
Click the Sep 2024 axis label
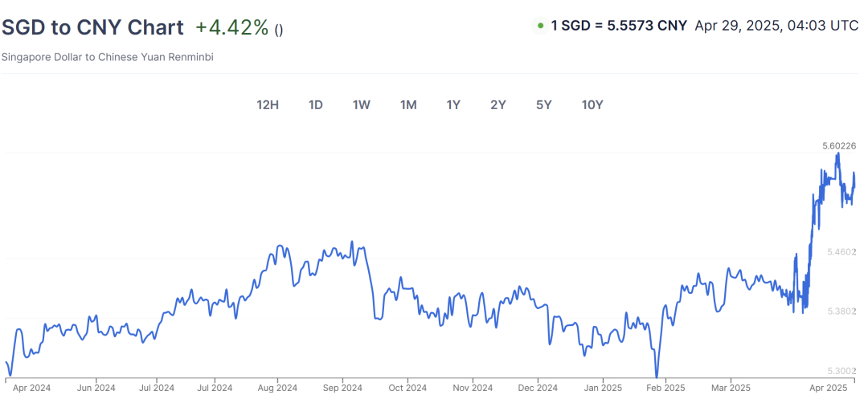[x=342, y=388]
